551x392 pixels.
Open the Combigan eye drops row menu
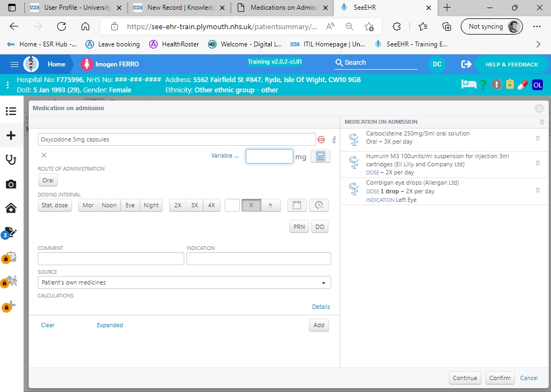click(537, 190)
